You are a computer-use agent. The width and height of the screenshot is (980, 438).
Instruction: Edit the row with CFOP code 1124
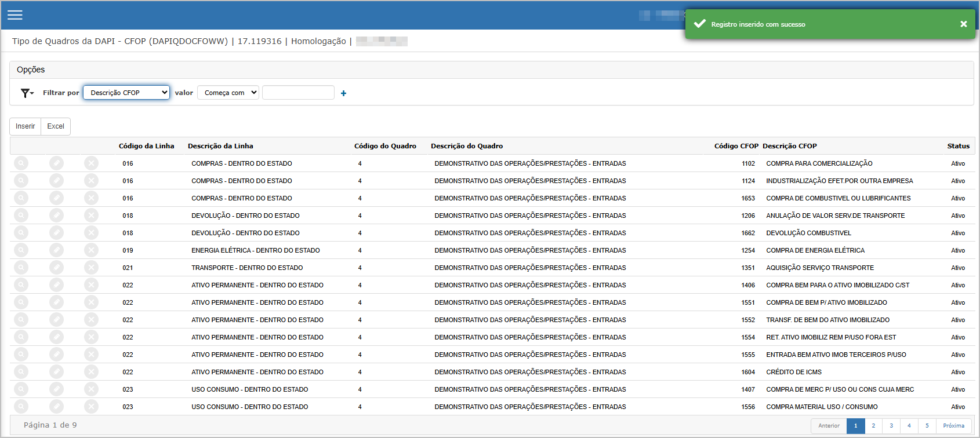tap(56, 181)
